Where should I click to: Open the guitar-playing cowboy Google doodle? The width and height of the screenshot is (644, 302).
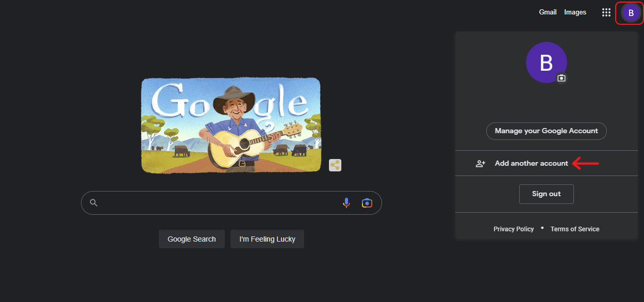pos(230,125)
